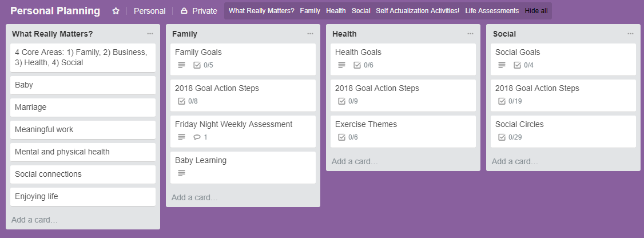Click Hide all in the header
Viewport: 644px width, 238px height.
536,11
